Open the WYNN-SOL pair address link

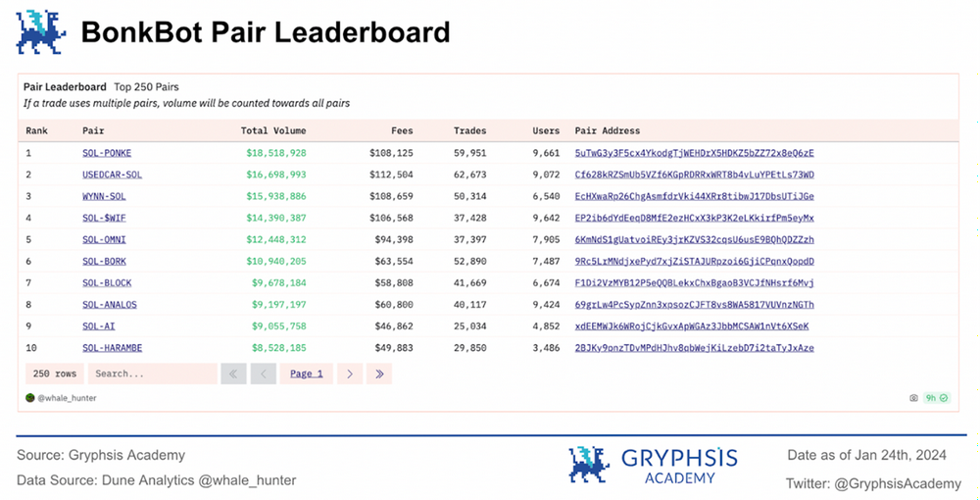tap(694, 196)
